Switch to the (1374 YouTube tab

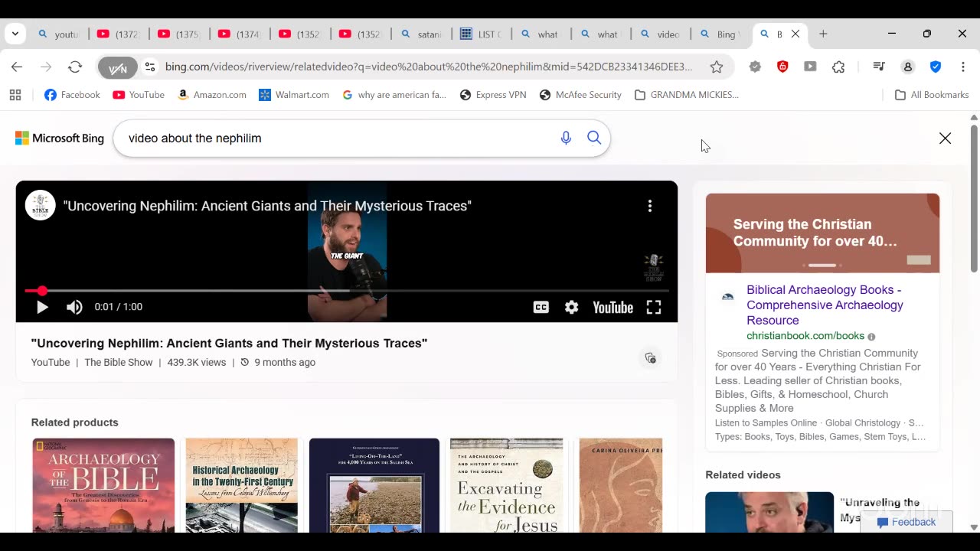[240, 34]
